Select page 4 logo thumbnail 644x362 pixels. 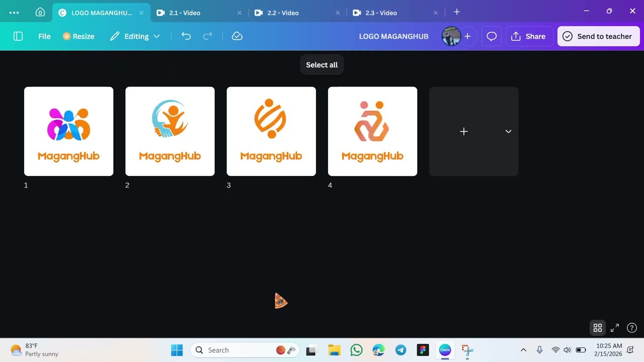click(373, 131)
